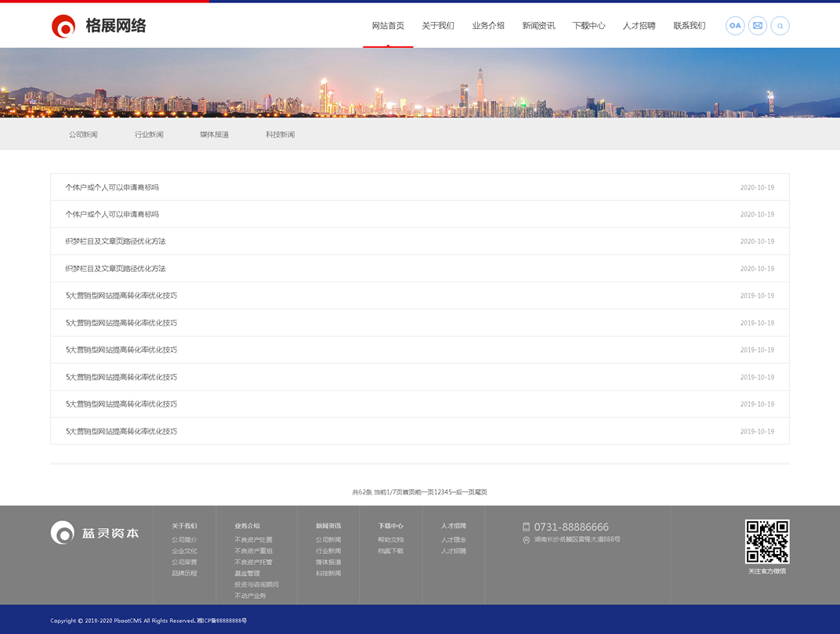Click 不良资产处置 link in footer
Viewport: 840px width, 634px height.
coord(253,540)
